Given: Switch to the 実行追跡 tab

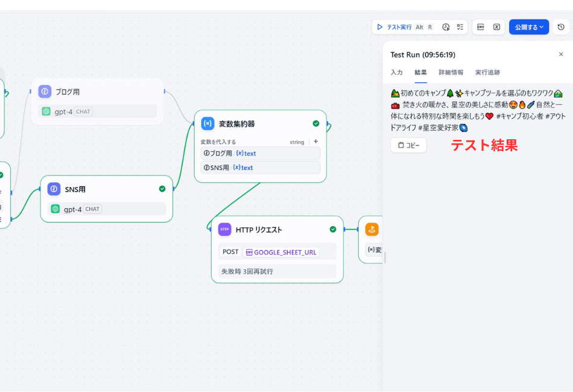Looking at the screenshot, I should [x=487, y=72].
